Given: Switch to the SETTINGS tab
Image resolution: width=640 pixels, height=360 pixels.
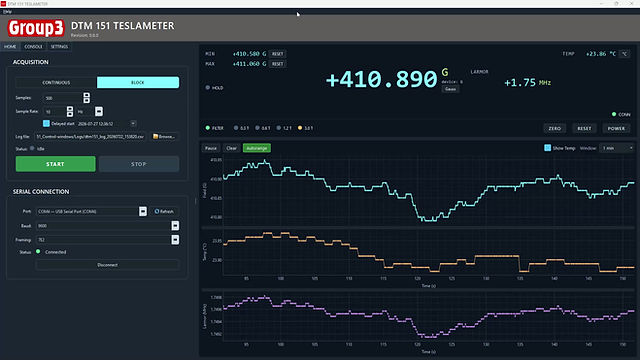Looking at the screenshot, I should coord(60,47).
